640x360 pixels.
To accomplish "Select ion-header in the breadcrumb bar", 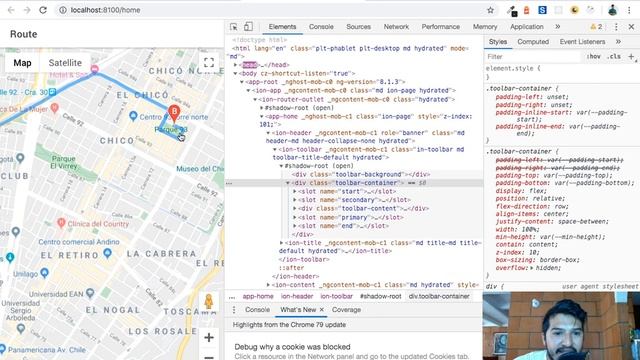I will (297, 296).
